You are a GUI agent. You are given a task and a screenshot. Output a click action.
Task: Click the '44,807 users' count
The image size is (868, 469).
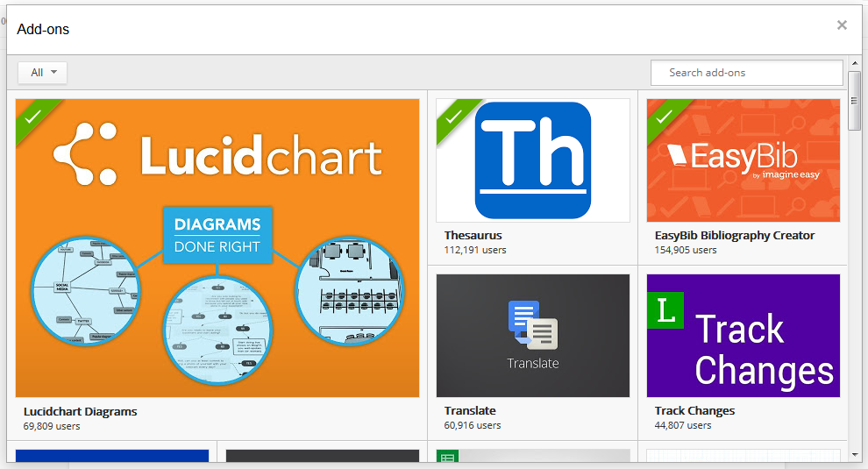click(682, 425)
